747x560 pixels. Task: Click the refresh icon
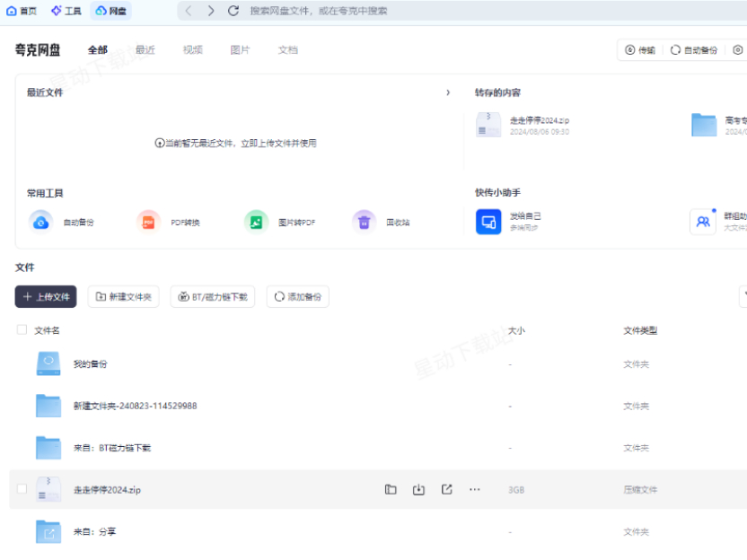click(233, 11)
